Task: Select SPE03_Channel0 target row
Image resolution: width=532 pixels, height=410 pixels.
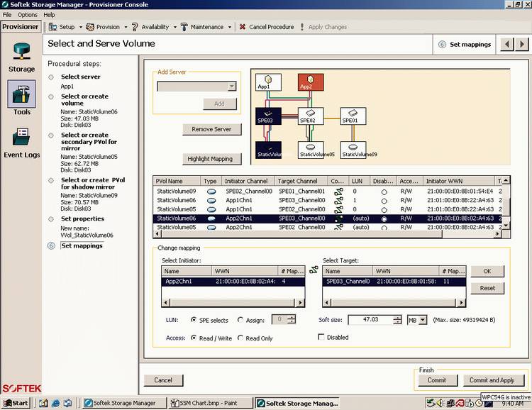Action: tap(394, 282)
